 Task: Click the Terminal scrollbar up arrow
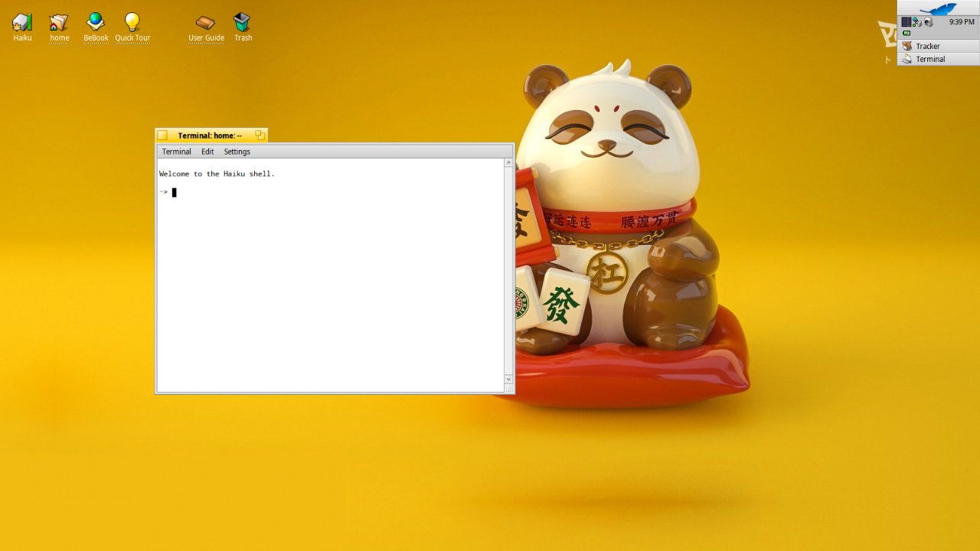(x=508, y=163)
